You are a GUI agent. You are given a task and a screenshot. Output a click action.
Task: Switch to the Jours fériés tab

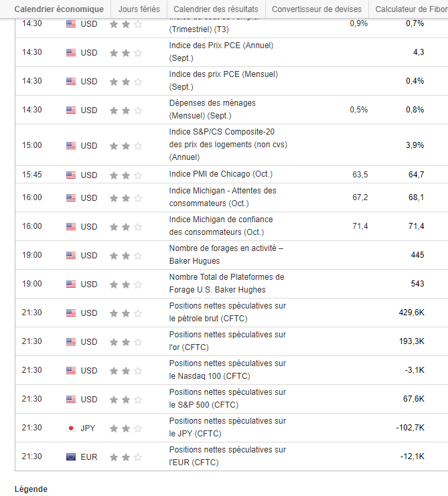tap(139, 9)
